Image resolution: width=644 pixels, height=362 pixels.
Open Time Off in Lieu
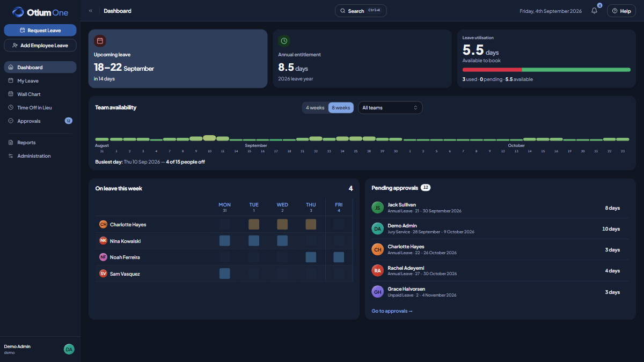(40, 108)
